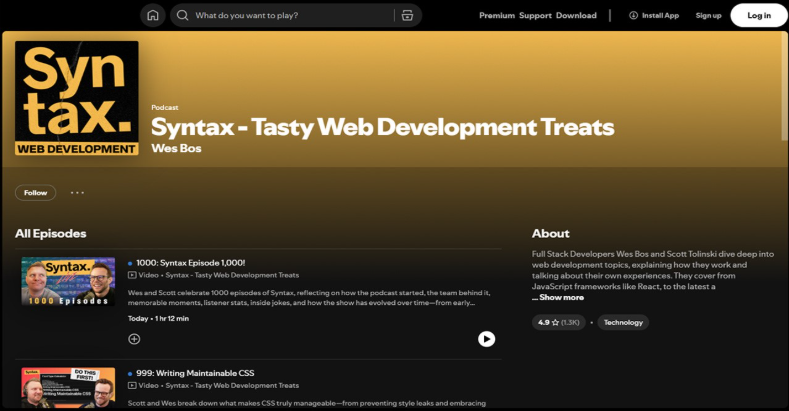Click the 4.9 star rating pill
The height and width of the screenshot is (411, 789).
(x=559, y=322)
